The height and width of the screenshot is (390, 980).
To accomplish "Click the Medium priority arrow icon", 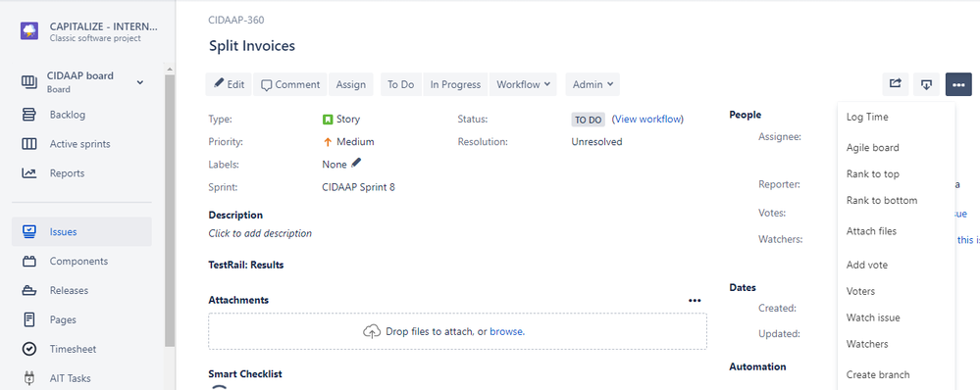I will point(327,142).
